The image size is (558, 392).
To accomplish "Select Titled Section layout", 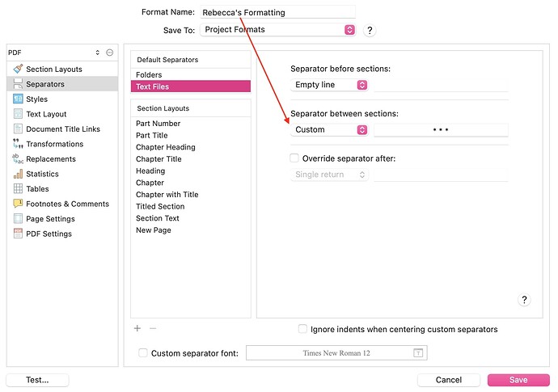I will [191, 206].
